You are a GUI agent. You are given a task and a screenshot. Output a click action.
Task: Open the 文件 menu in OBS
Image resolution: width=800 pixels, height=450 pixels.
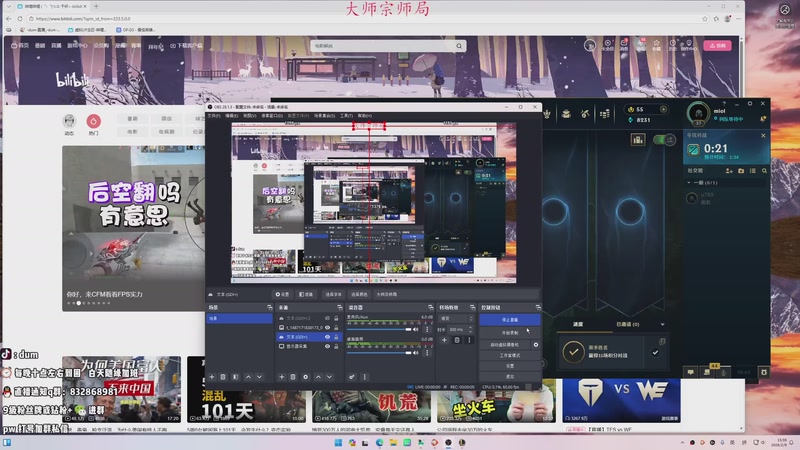click(213, 116)
